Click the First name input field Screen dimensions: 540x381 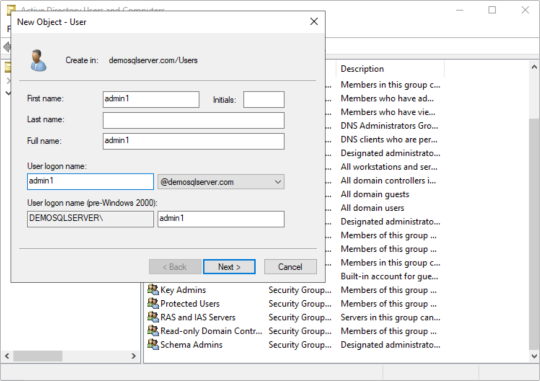[151, 99]
